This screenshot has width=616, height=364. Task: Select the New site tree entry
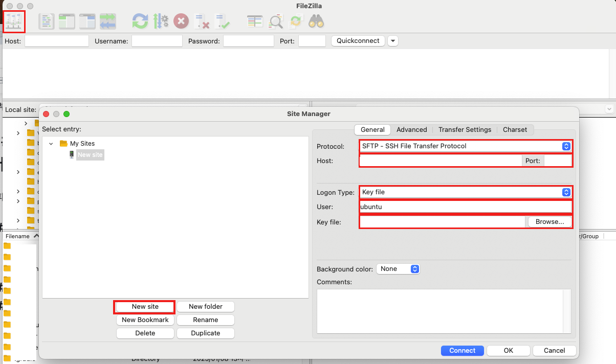click(x=90, y=155)
